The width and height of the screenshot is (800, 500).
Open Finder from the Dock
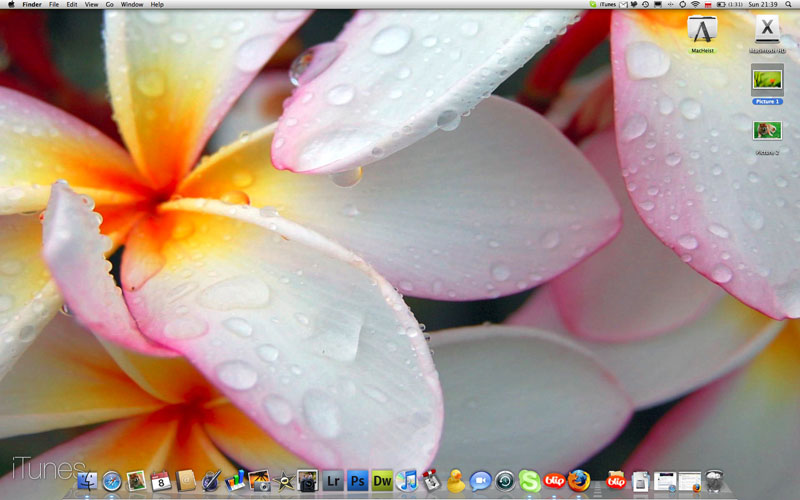(x=87, y=481)
